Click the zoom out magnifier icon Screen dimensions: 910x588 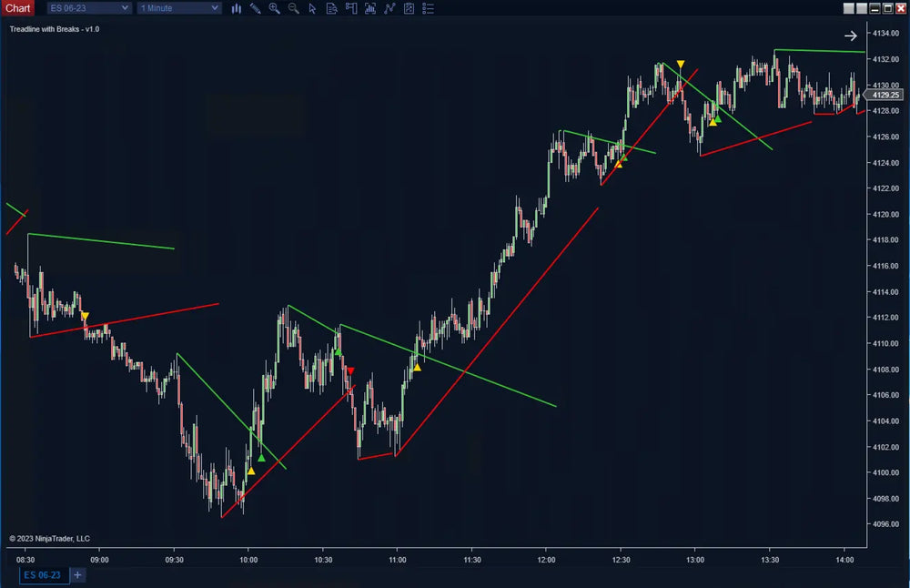tap(292, 8)
